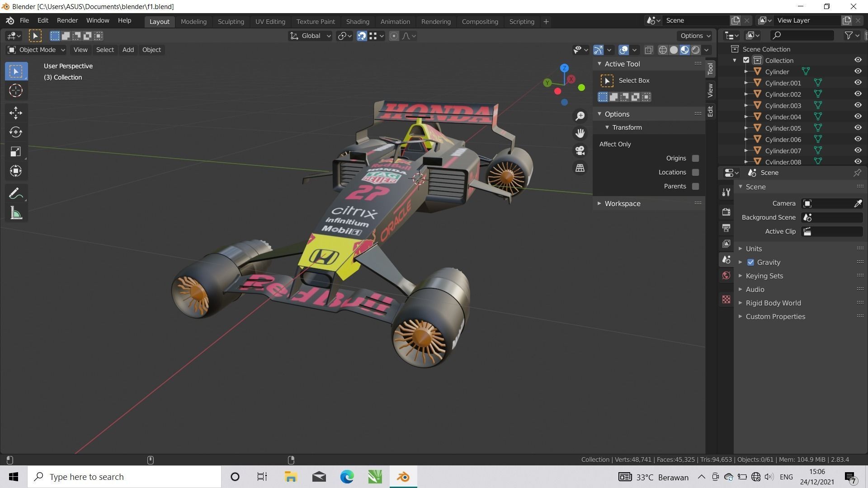
Task: Expand the Workspace panel
Action: pos(623,204)
